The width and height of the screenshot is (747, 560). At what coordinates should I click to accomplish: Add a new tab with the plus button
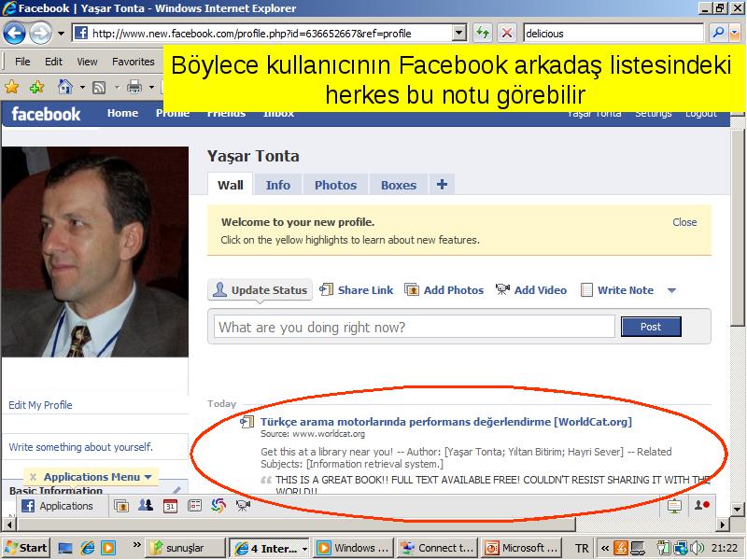[x=442, y=184]
